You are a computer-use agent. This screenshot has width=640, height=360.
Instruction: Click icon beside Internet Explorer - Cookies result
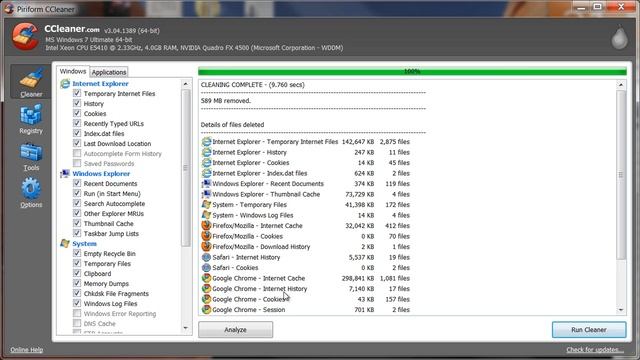pos(206,162)
